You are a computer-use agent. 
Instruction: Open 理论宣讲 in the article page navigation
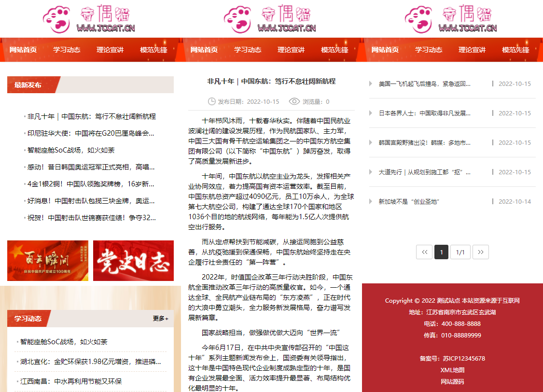click(x=291, y=50)
